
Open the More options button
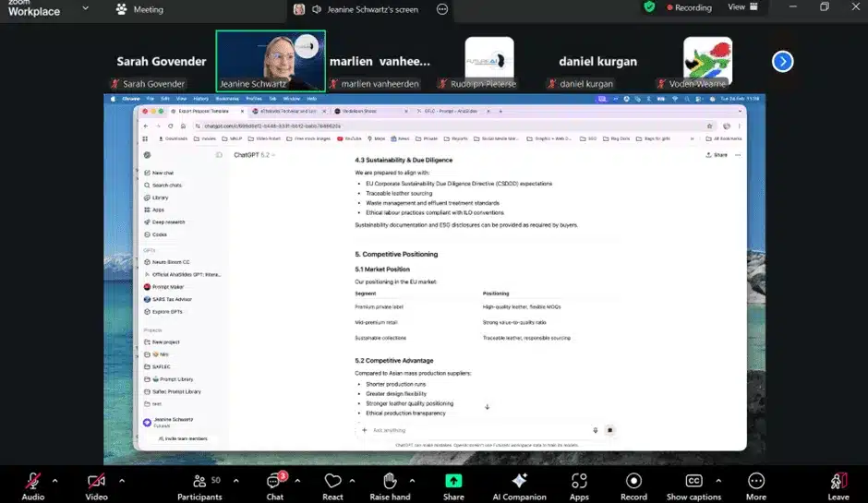[x=756, y=486]
